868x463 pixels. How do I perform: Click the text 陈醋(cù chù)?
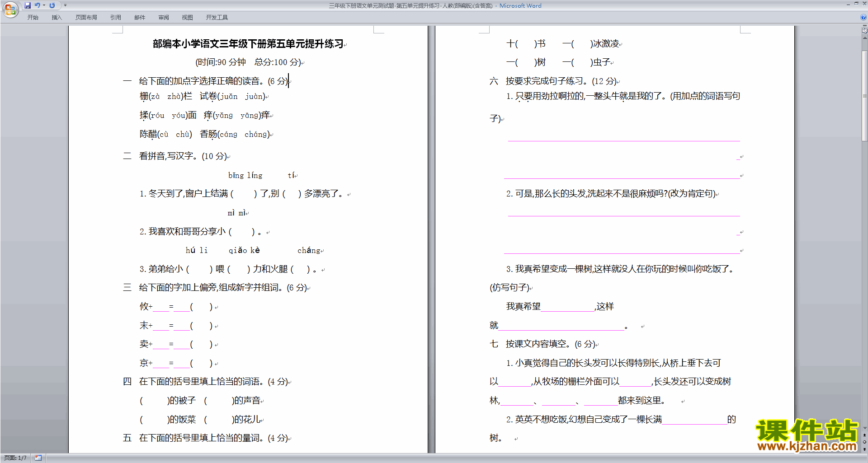[166, 134]
